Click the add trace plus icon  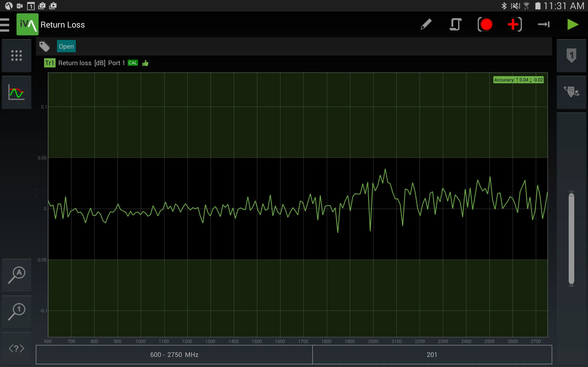point(514,24)
